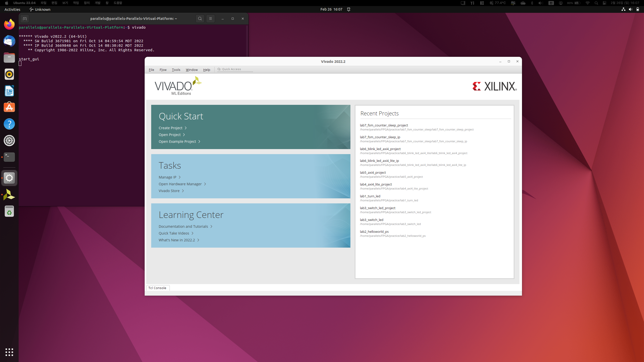Open the Window menu in Vivado

coord(192,70)
